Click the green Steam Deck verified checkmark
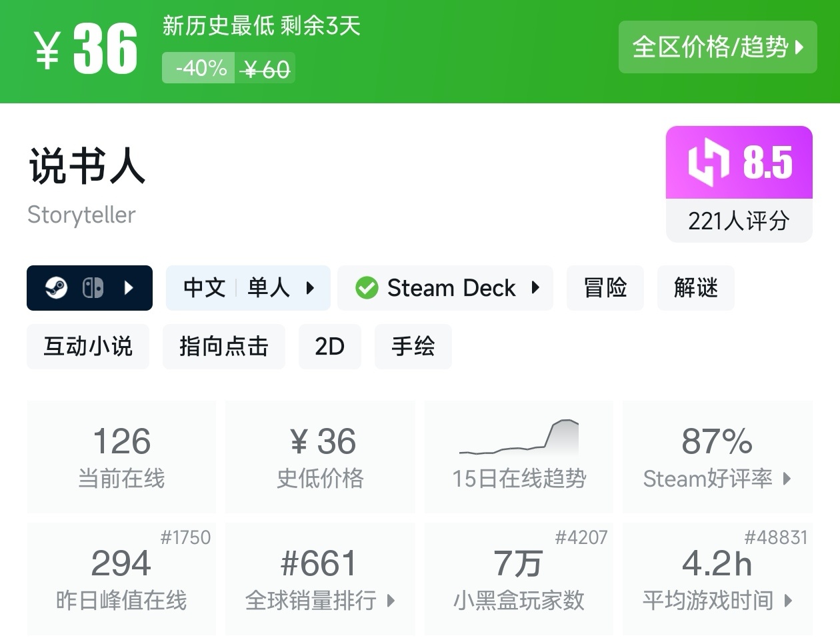The width and height of the screenshot is (840, 642). tap(367, 288)
